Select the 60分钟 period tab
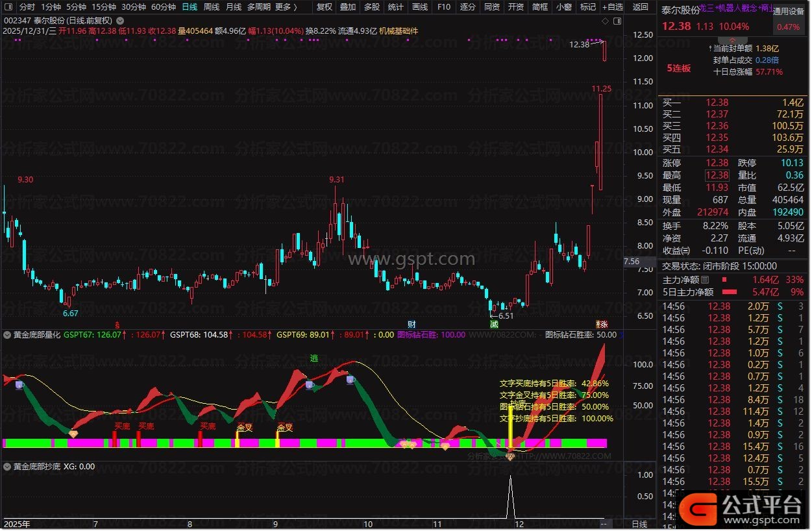 click(163, 7)
